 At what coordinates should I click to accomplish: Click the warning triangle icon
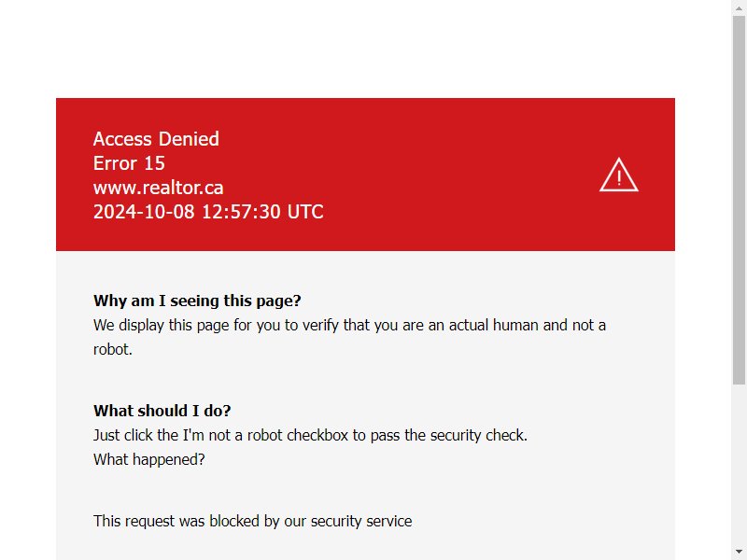618,175
